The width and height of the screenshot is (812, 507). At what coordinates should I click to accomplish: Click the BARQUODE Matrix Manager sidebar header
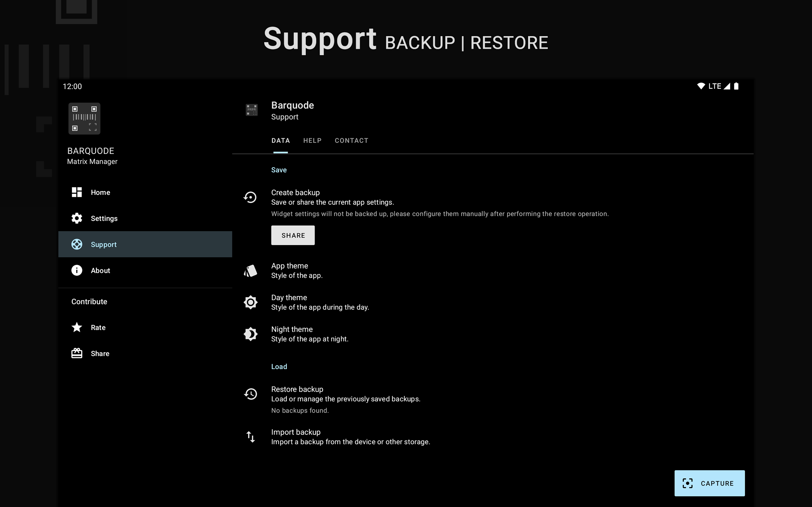coord(92,156)
